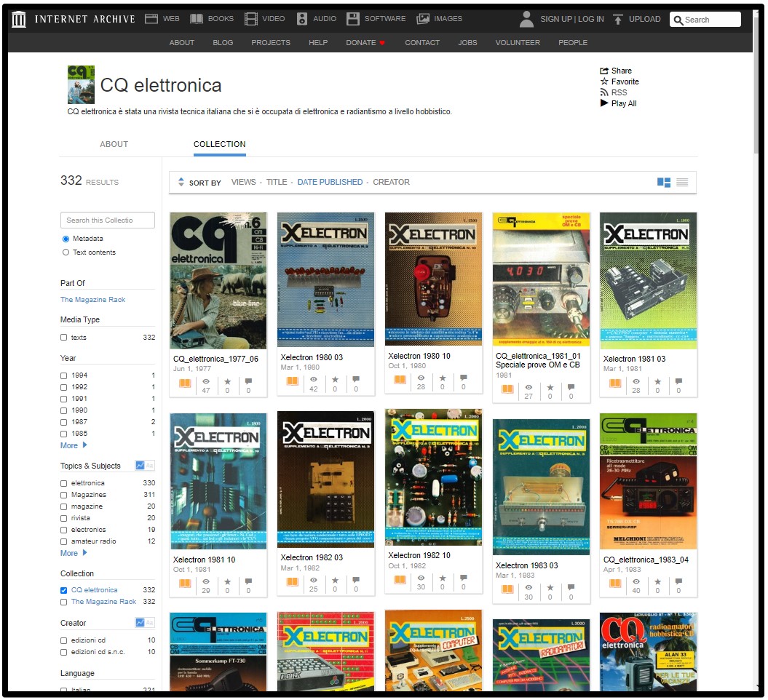The height and width of the screenshot is (700, 768).
Task: Check the edizioni cd s.n.c. creator checkbox
Action: [x=63, y=653]
